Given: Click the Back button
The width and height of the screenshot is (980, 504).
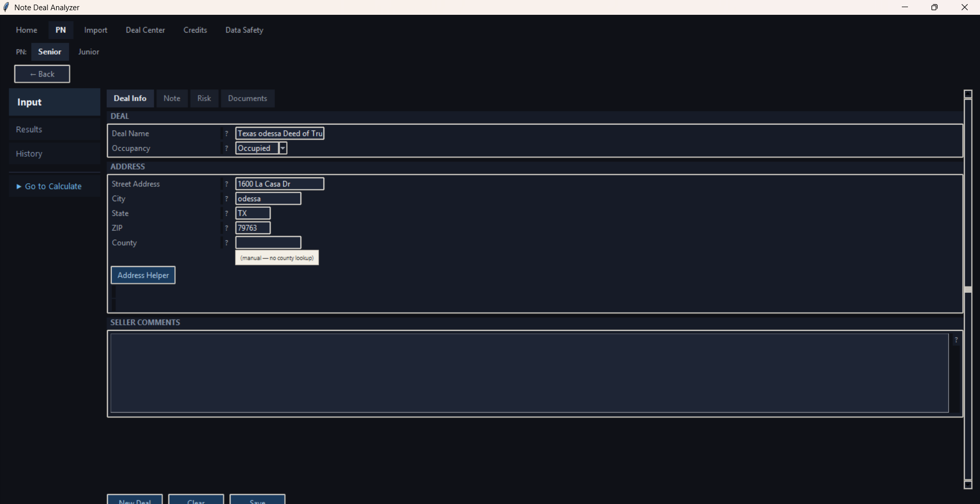Looking at the screenshot, I should coord(42,74).
